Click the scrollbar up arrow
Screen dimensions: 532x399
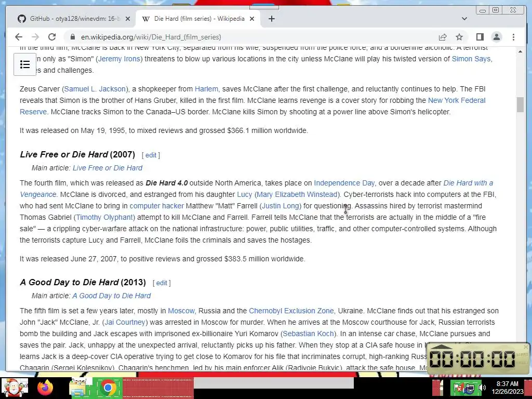[520, 51]
